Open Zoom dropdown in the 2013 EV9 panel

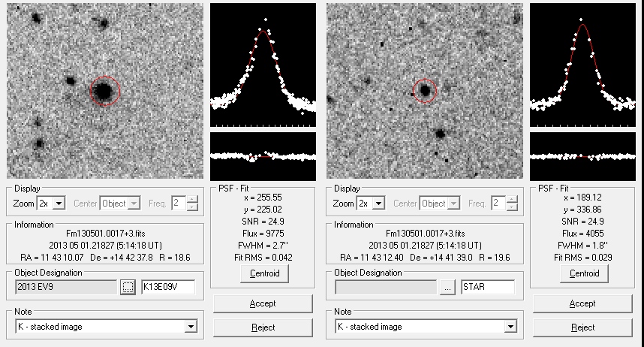(x=59, y=204)
